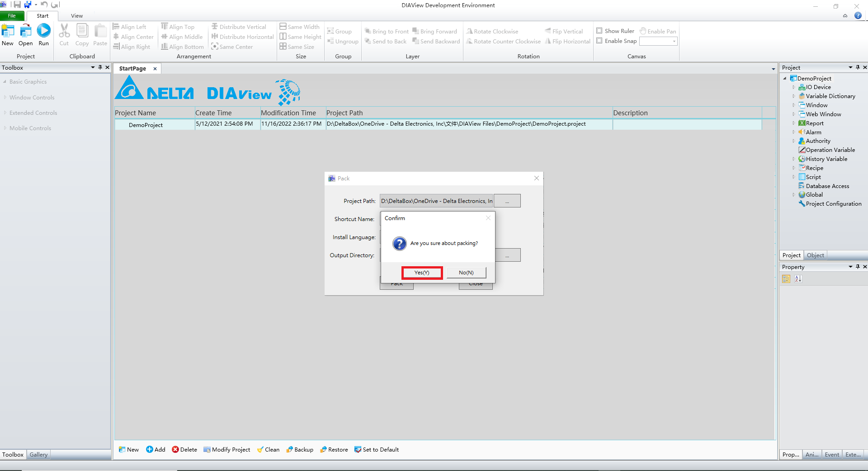
Task: Click browse button next to Output Directory
Action: (507, 255)
